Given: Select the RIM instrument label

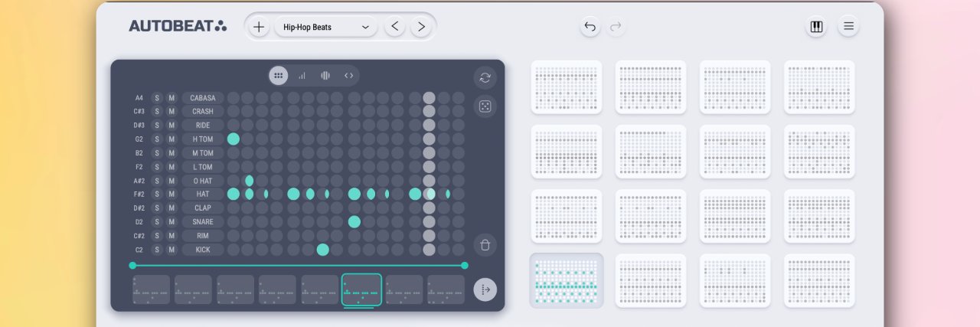Looking at the screenshot, I should pos(203,236).
